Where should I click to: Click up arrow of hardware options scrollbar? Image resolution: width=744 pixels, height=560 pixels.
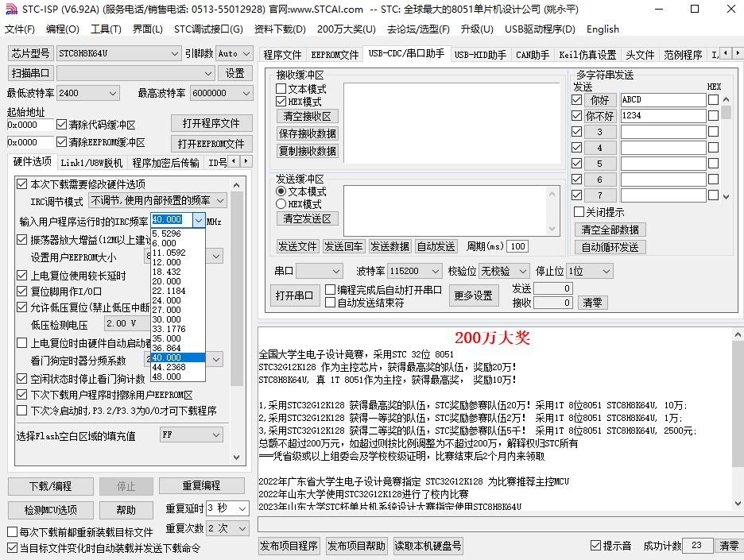[237, 185]
